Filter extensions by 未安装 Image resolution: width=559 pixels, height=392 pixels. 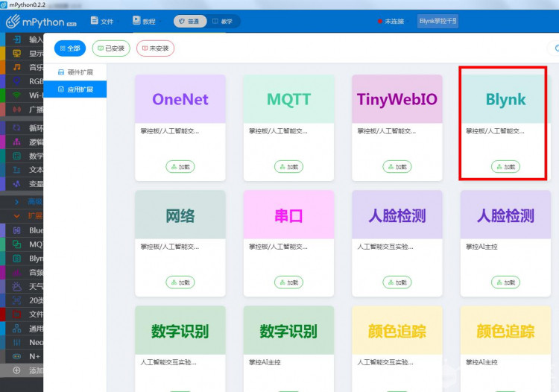tap(155, 48)
